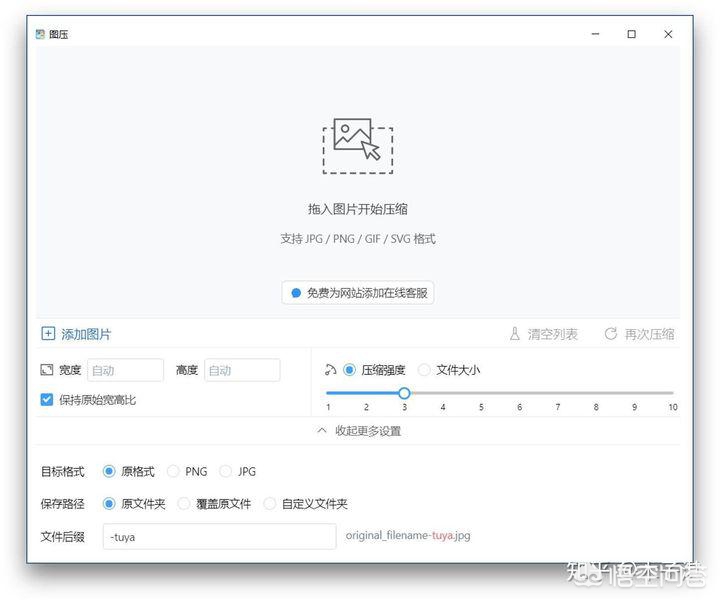This screenshot has height=601, width=720.
Task: Click the broom icon for 清空列表
Action: [x=515, y=334]
